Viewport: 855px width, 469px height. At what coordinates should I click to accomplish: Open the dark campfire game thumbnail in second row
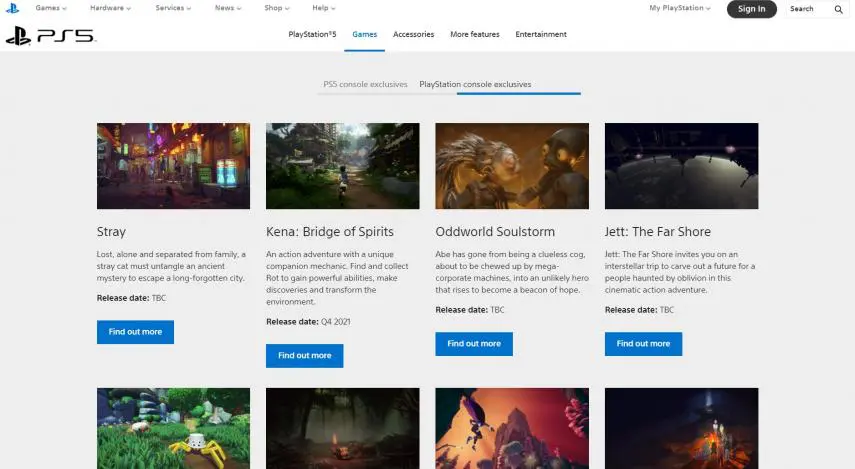pyautogui.click(x=682, y=429)
